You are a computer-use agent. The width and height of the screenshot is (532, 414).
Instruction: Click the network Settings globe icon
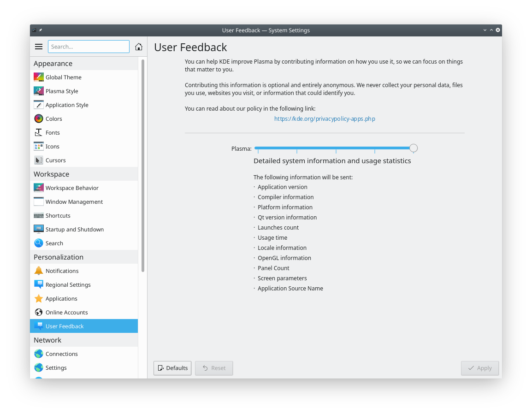pyautogui.click(x=39, y=367)
